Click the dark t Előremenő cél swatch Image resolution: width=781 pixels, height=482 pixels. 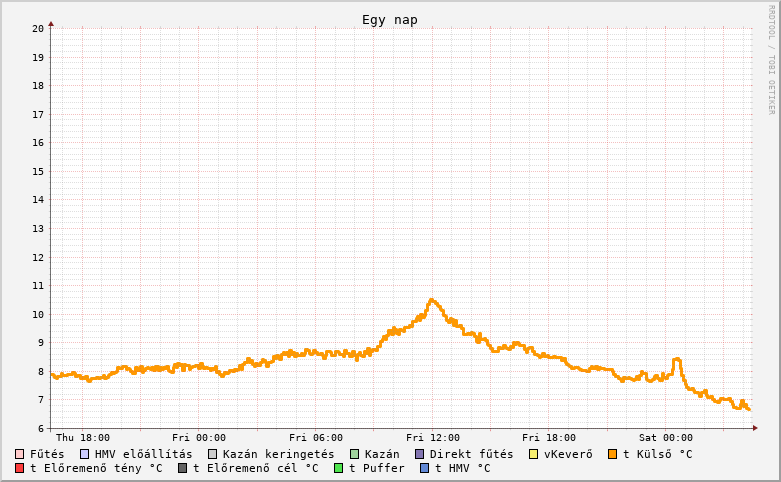pos(183,468)
